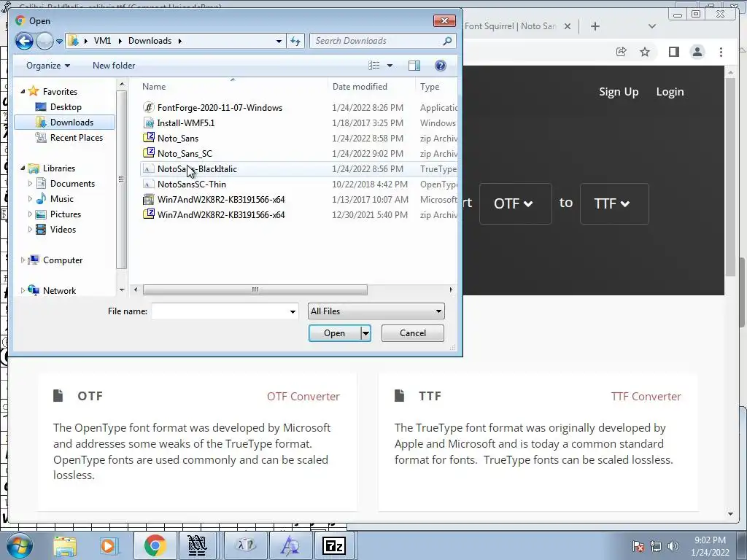Change the view with the views icon

click(x=374, y=66)
